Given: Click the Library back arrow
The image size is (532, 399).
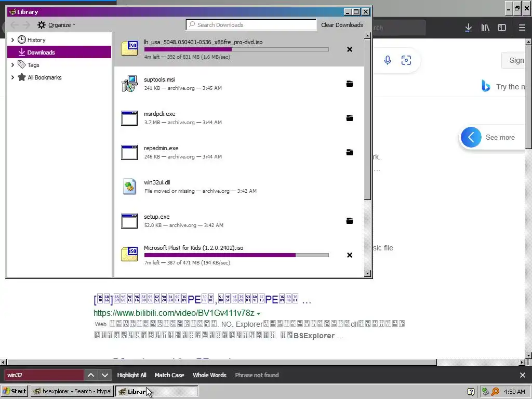Looking at the screenshot, I should pyautogui.click(x=15, y=25).
